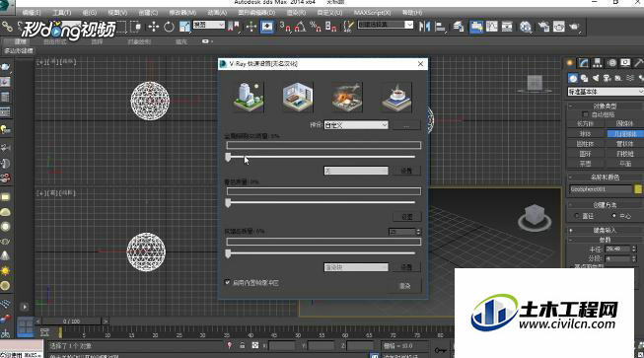Select the Shapes category icon
Screen dimensions: 644x358
[584, 78]
